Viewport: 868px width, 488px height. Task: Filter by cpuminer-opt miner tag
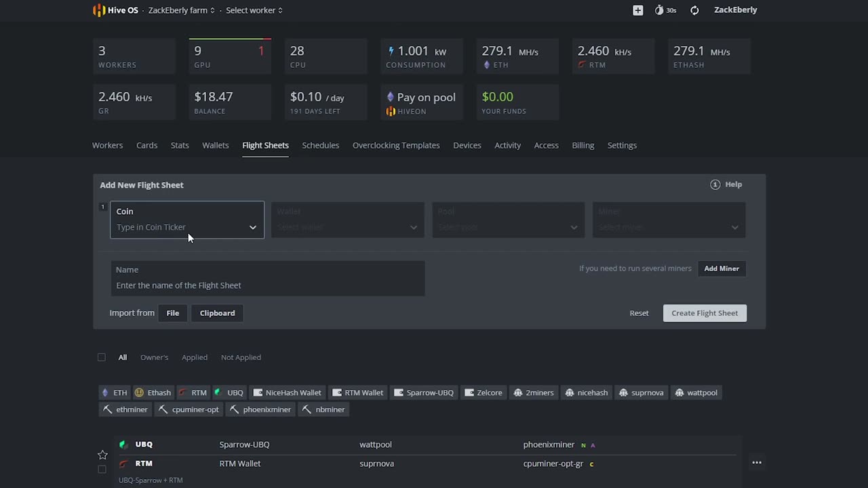(189, 409)
